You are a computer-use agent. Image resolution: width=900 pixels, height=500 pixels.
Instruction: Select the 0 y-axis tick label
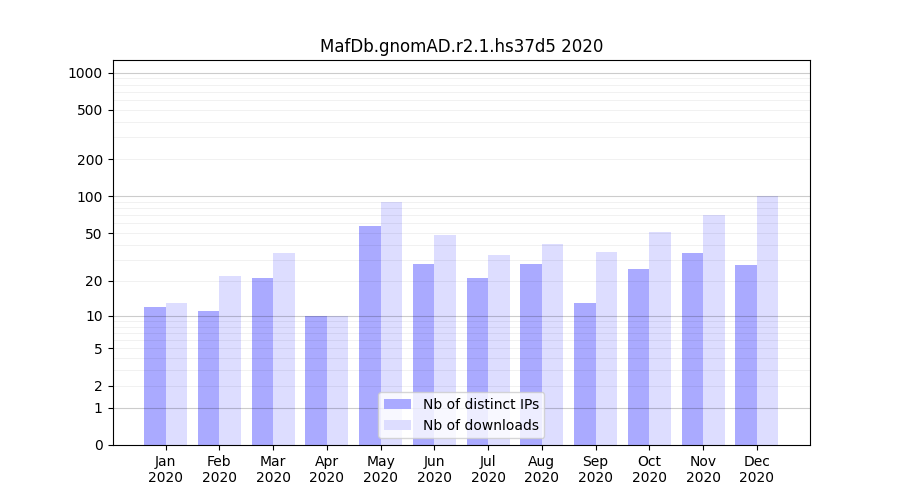pyautogui.click(x=98, y=445)
